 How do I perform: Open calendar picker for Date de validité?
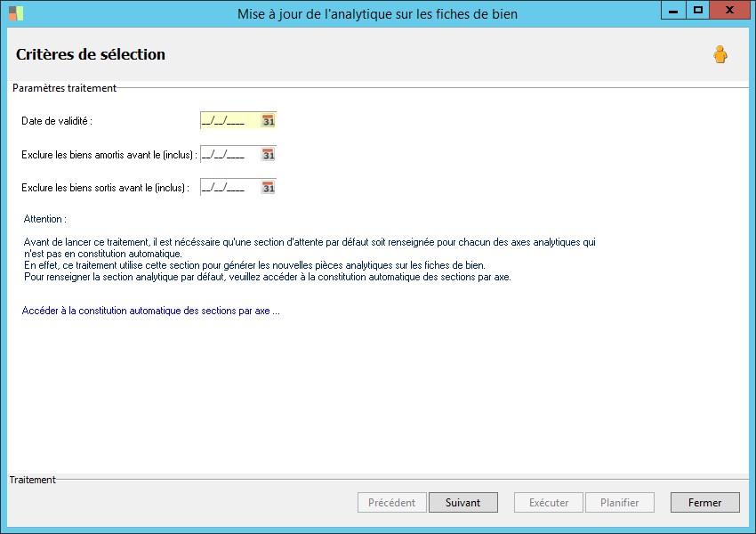pyautogui.click(x=269, y=121)
